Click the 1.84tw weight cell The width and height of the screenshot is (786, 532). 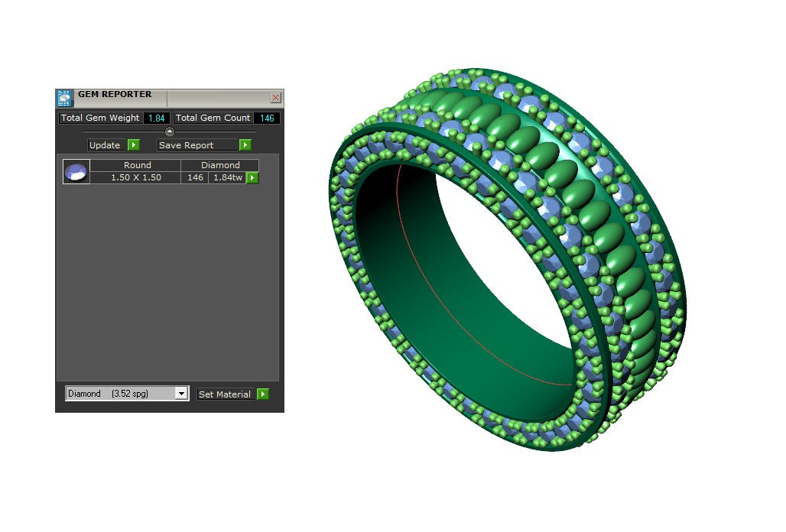click(227, 177)
